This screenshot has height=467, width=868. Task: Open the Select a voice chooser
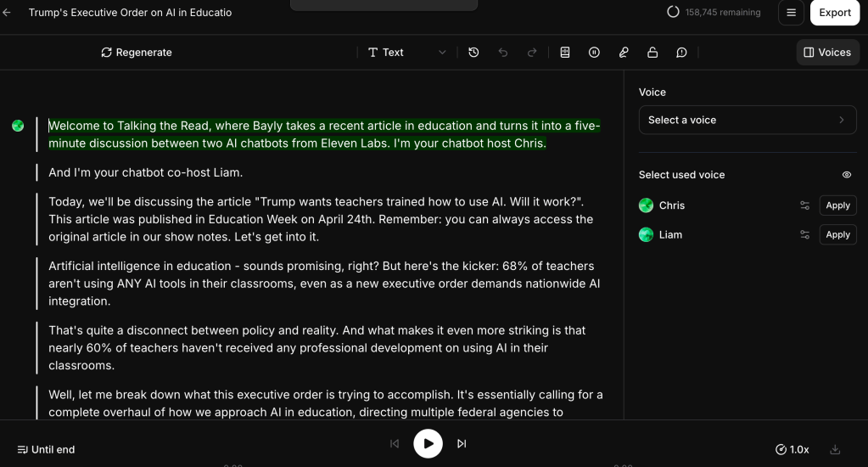747,120
